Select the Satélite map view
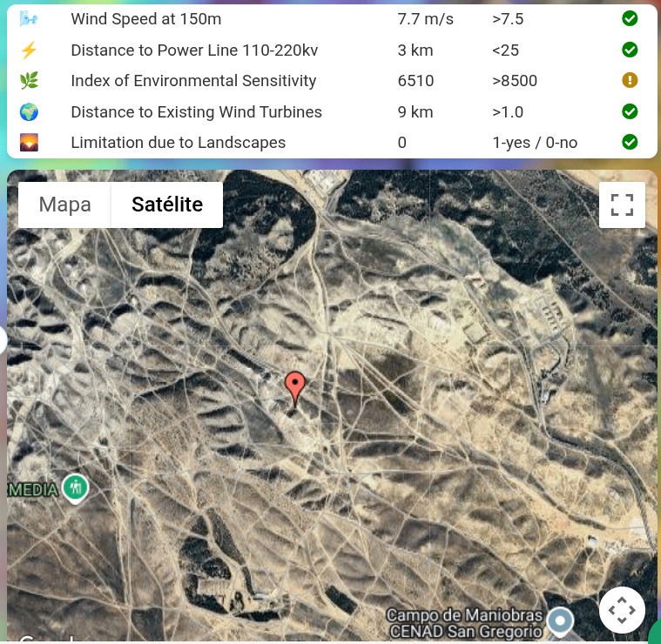Screen dimensions: 661x644 [x=166, y=205]
